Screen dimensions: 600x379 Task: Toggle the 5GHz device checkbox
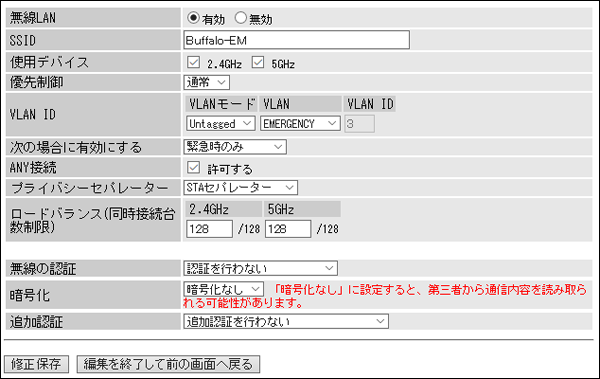[x=258, y=62]
